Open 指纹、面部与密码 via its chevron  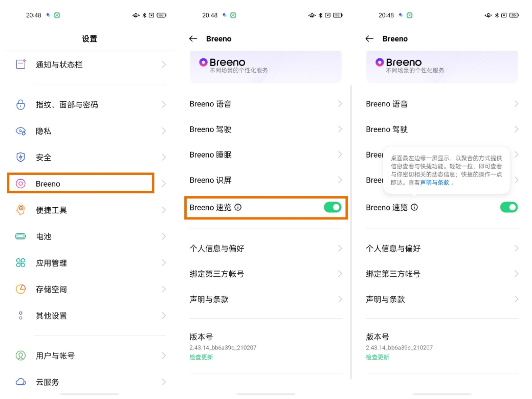click(164, 104)
